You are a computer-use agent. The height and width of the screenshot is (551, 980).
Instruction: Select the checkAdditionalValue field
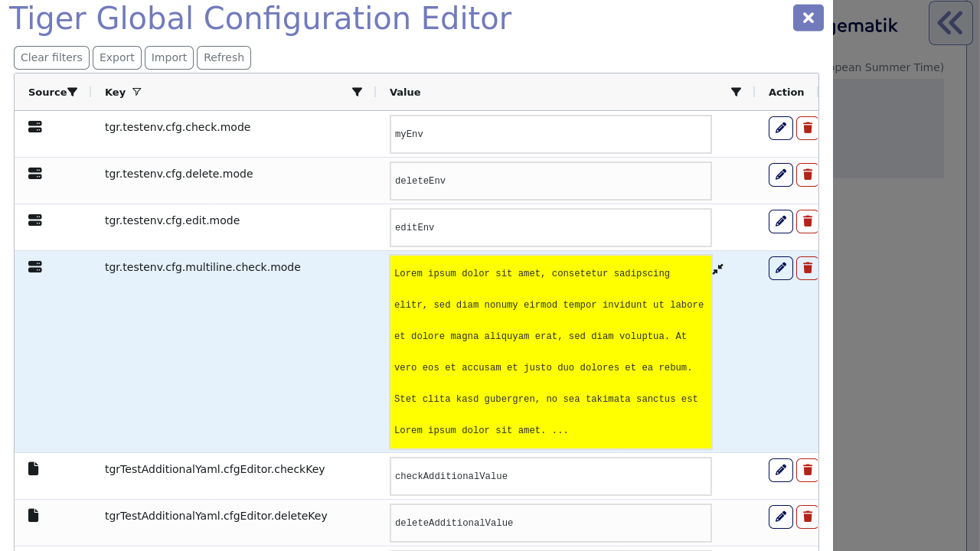[x=550, y=476]
